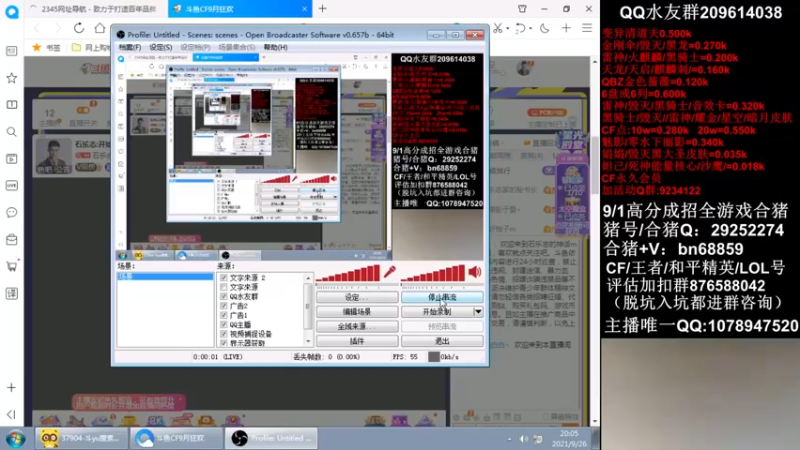Expand the 开始录制 dropdown arrow
This screenshot has height=450, width=800.
coord(478,312)
